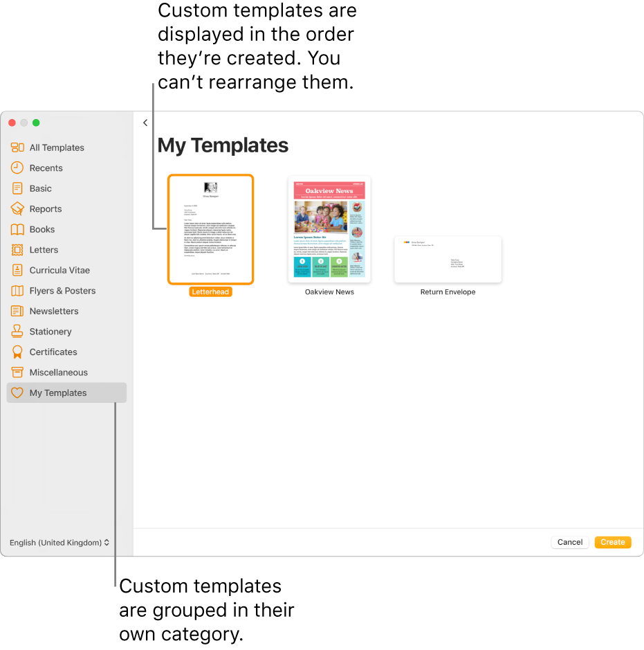
Task: Collapse the sidebar using the back chevron
Action: click(x=145, y=123)
